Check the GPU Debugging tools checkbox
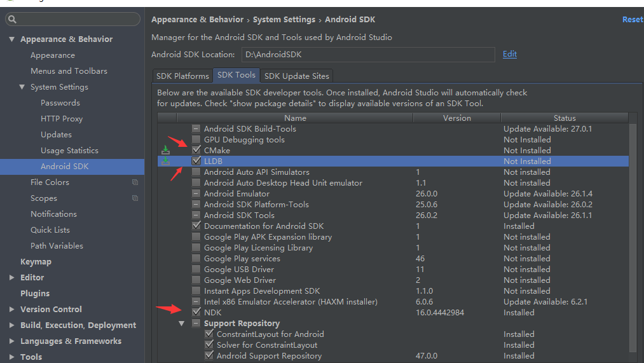 196,139
